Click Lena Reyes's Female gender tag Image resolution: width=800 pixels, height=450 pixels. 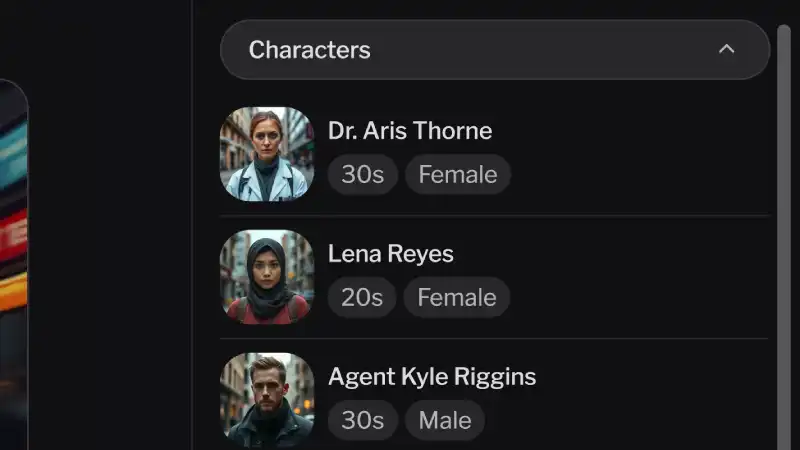point(456,298)
